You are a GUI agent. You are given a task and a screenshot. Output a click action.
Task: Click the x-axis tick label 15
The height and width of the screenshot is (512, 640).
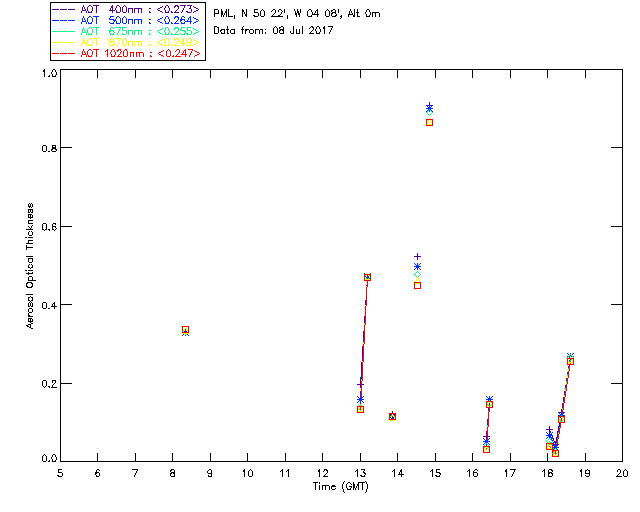pyautogui.click(x=435, y=473)
